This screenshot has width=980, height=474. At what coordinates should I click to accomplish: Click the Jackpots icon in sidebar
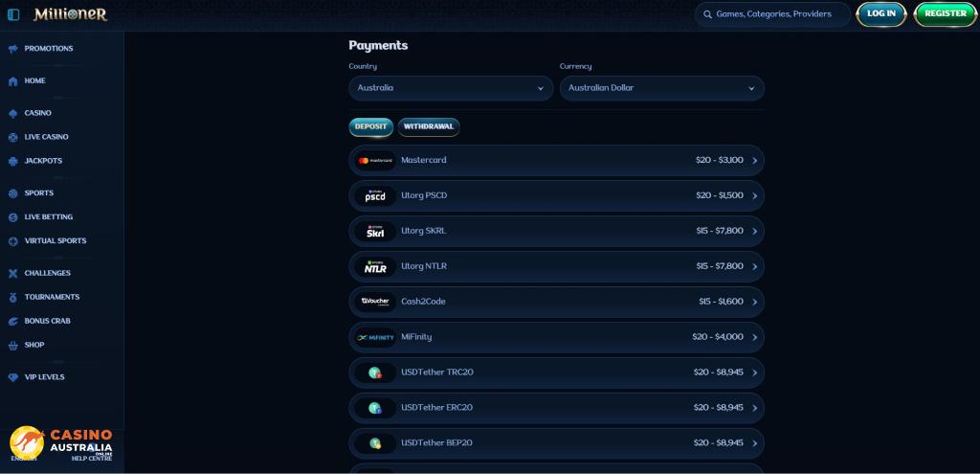[x=13, y=161]
